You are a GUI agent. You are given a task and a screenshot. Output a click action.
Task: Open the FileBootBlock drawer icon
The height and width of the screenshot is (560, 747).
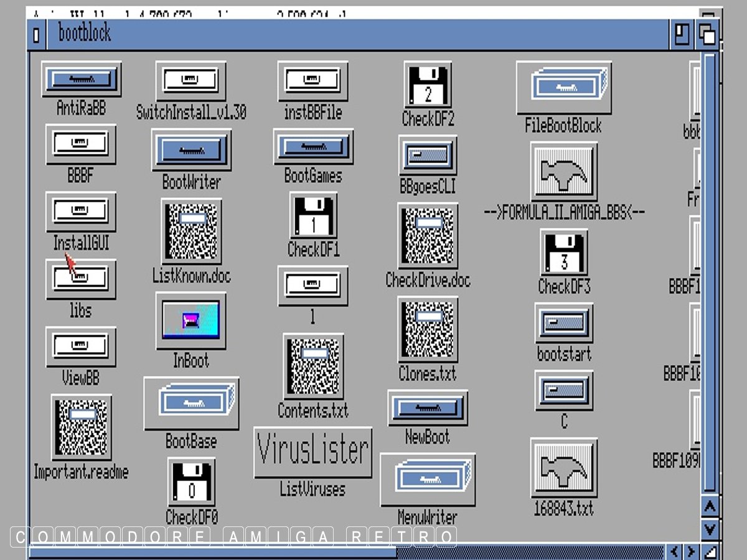coord(563,88)
